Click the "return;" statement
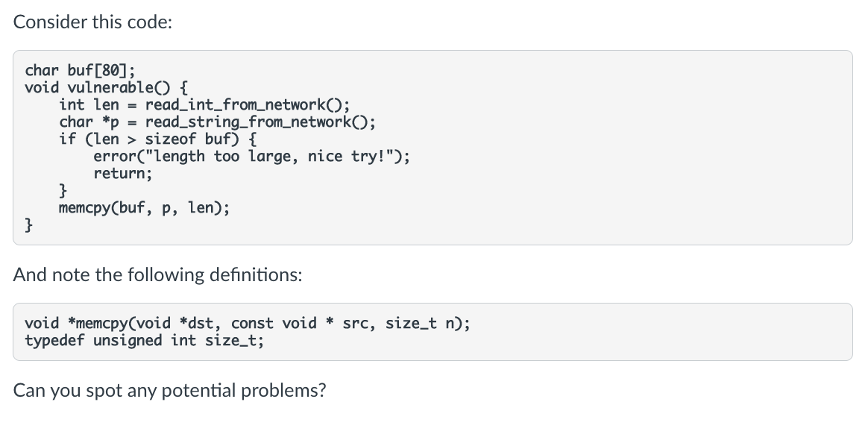868x440 pixels. 122,173
